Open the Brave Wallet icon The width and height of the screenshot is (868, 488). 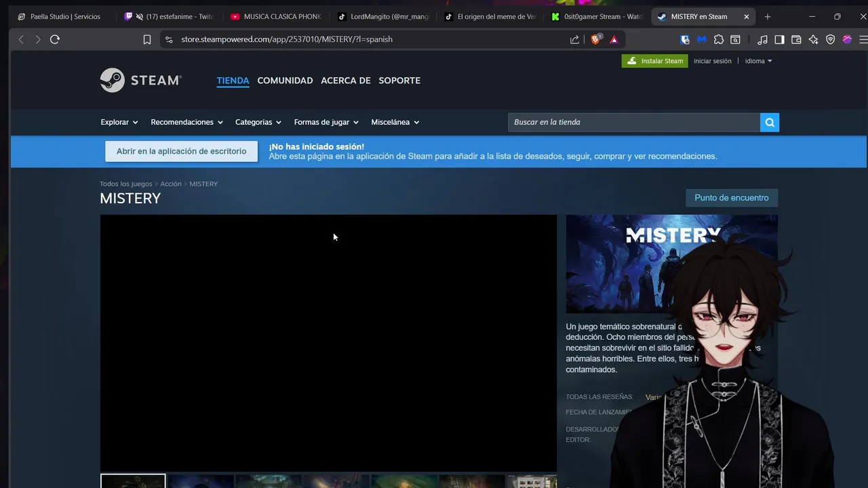pos(796,39)
